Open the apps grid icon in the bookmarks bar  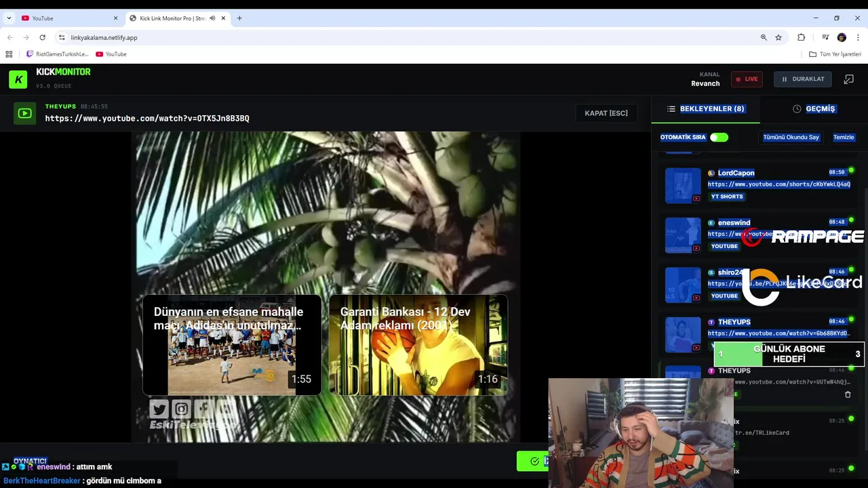point(9,54)
